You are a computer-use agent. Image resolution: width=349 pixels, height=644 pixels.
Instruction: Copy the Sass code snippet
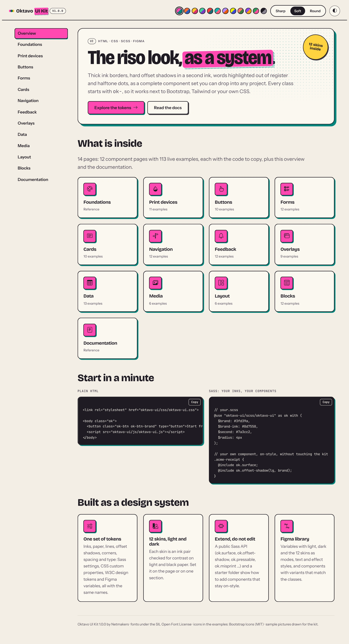[x=326, y=402]
